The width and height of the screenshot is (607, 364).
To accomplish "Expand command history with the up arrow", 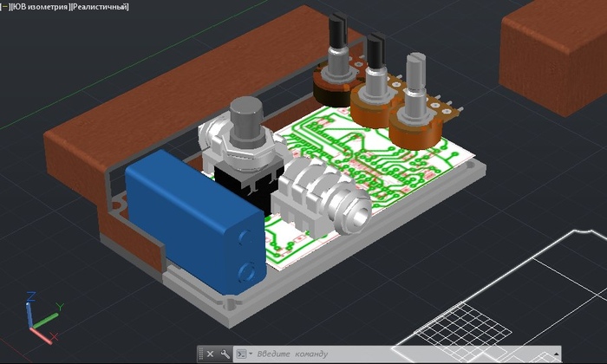I will coord(556,354).
